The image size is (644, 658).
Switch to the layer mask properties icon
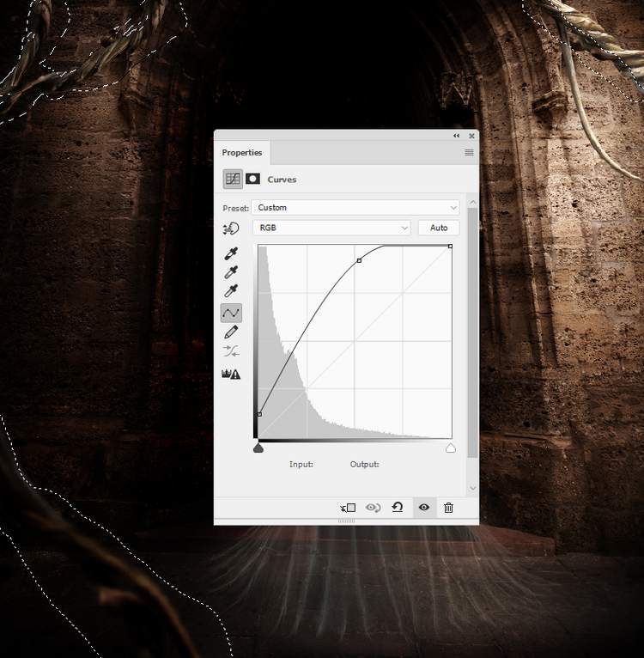pos(253,179)
